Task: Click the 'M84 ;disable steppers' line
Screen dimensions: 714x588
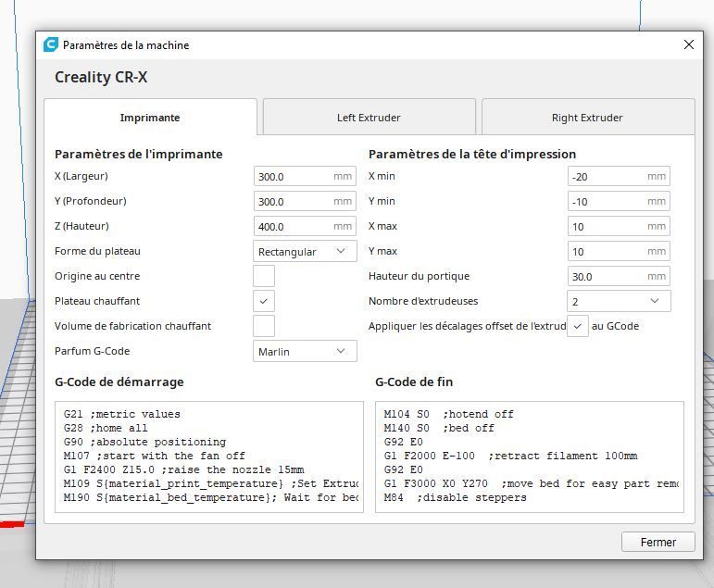Action: click(455, 497)
